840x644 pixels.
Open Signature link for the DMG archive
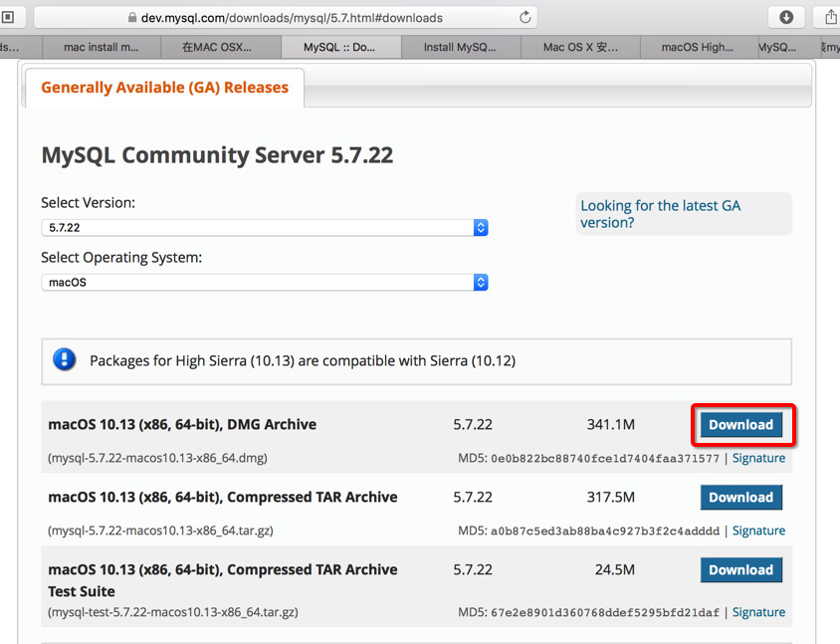click(x=758, y=458)
